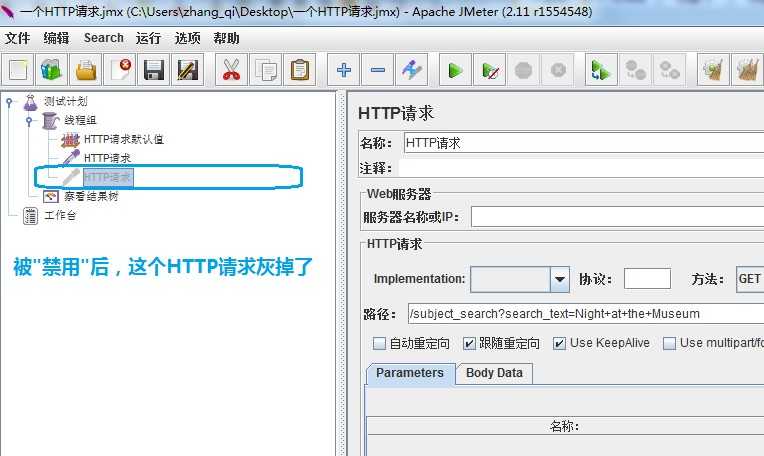The image size is (764, 456).
Task: Collapse the 测试计划 tree expander
Action: (9, 102)
